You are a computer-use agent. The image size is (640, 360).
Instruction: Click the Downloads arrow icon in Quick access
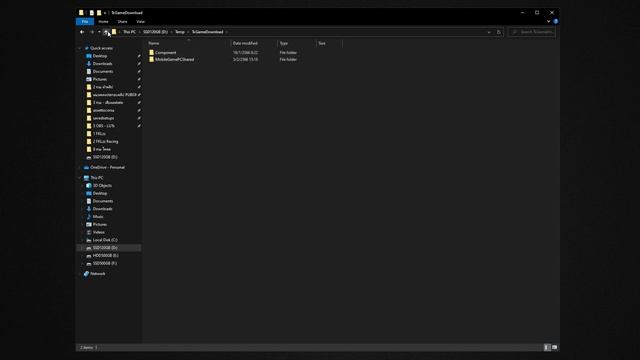(x=89, y=64)
